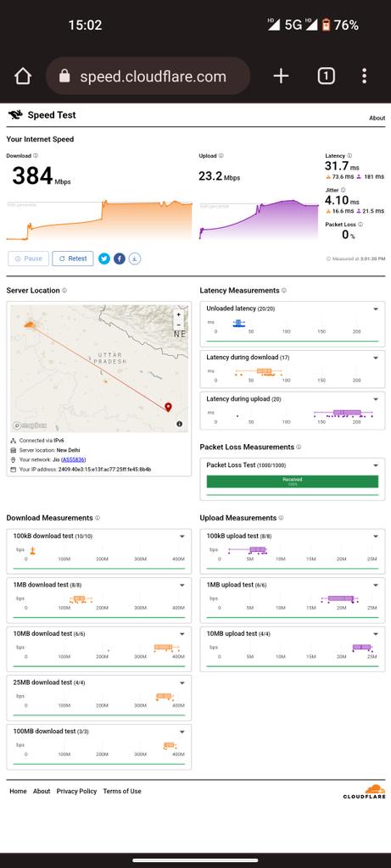
Task: Click the 23.2 Mbps upload value
Action: (220, 176)
